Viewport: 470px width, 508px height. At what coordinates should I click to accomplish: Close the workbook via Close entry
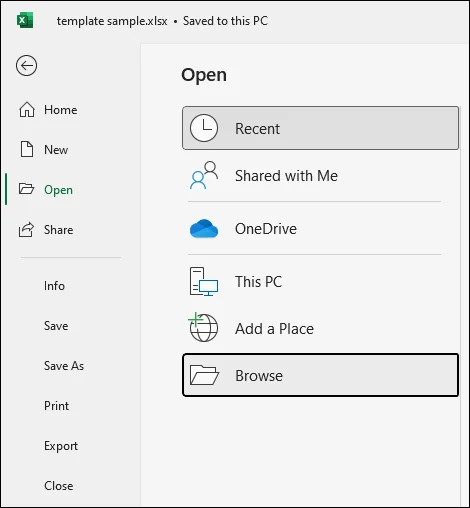pos(59,486)
